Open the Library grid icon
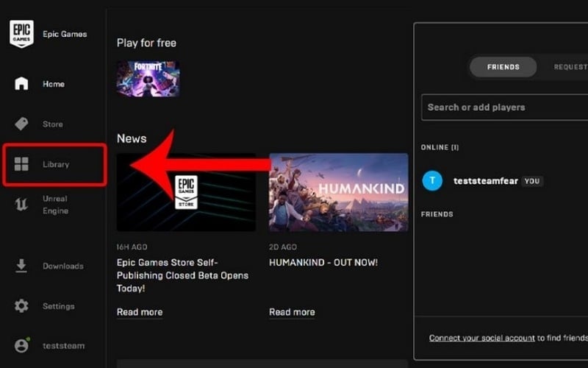This screenshot has width=588, height=368. pyautogui.click(x=21, y=164)
